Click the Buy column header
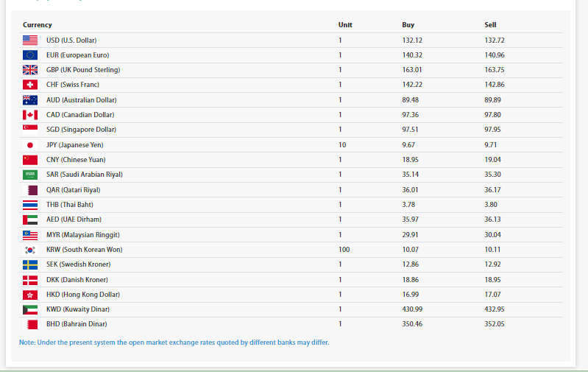The image size is (588, 372). coord(408,25)
